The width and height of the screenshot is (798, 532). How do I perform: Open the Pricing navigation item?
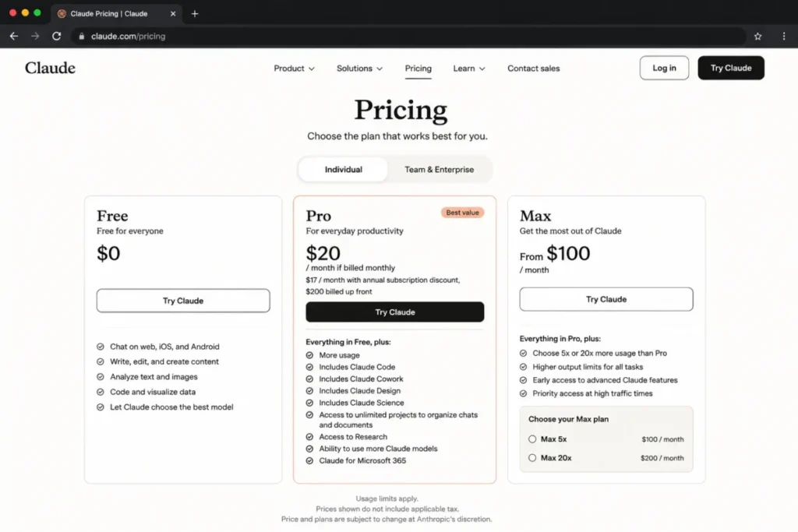(418, 68)
